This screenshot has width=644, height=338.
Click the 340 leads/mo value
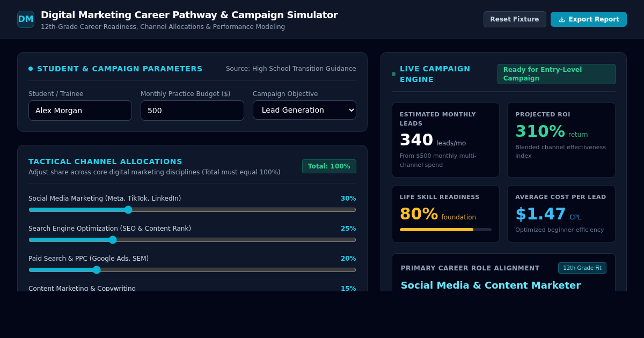pyautogui.click(x=433, y=141)
